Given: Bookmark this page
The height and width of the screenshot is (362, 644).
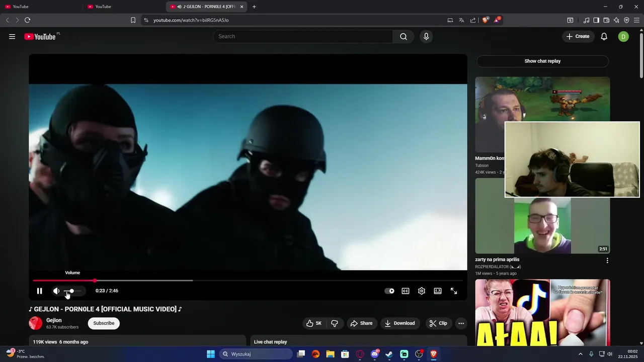Looking at the screenshot, I should [133, 20].
